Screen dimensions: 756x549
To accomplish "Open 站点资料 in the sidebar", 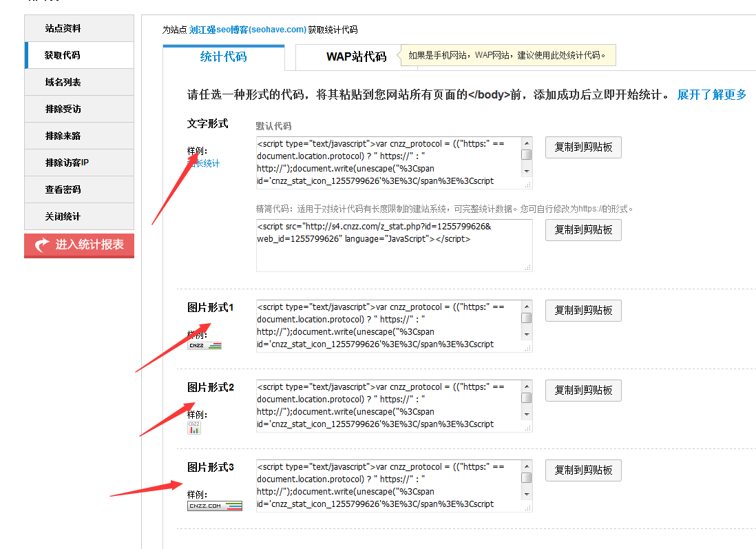I will (79, 28).
